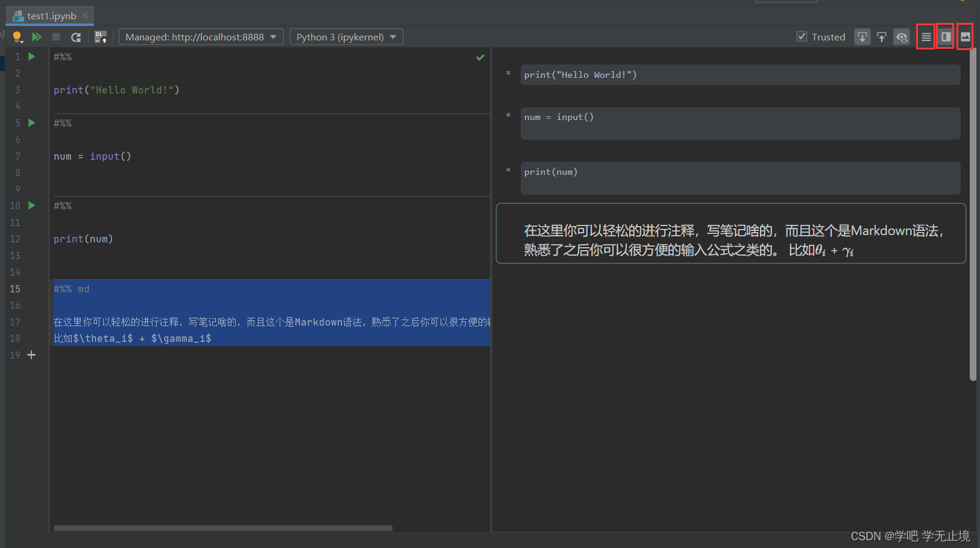Select the Hello World preview cell

(x=740, y=75)
